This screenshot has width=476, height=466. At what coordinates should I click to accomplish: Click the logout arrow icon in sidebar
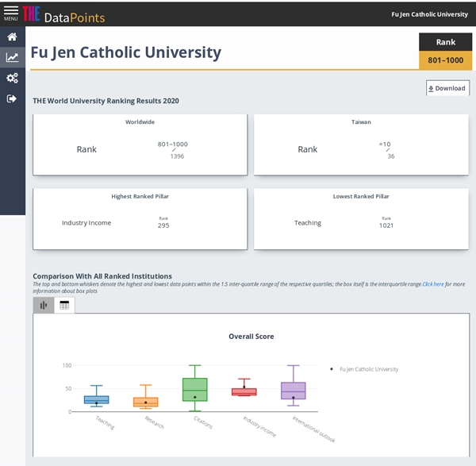12,98
